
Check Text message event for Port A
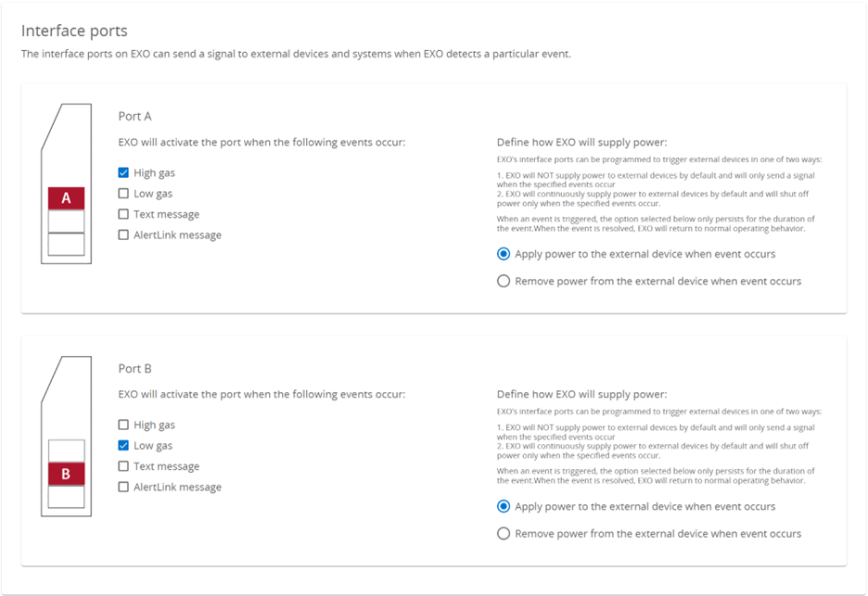pos(123,213)
